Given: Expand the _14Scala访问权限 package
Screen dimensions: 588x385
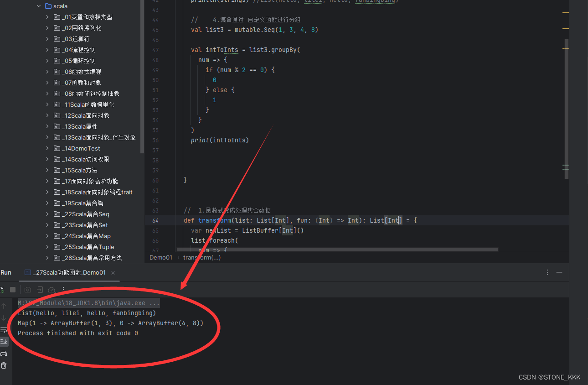Looking at the screenshot, I should tap(47, 159).
